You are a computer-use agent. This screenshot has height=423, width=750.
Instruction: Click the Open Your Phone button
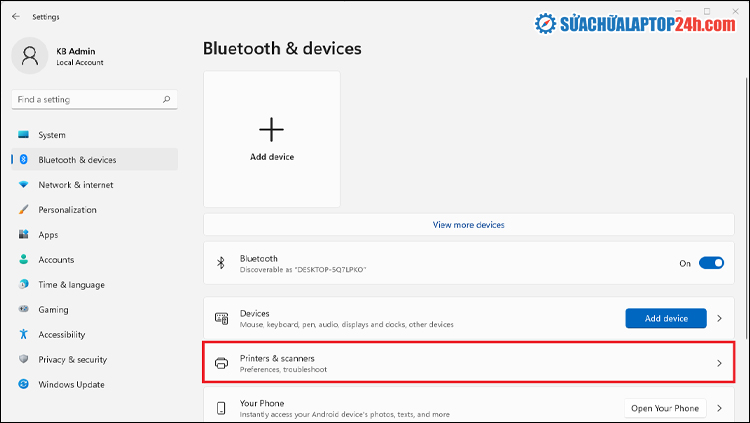click(665, 408)
